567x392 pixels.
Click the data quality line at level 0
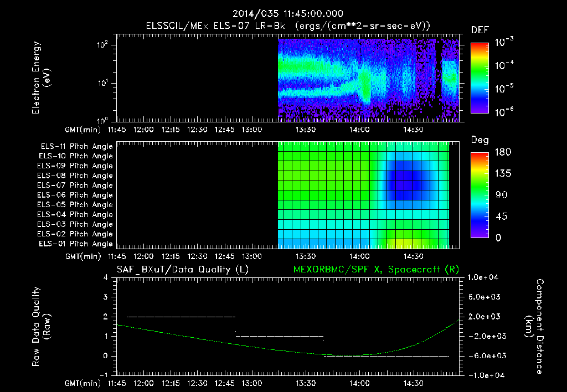pos(386,356)
